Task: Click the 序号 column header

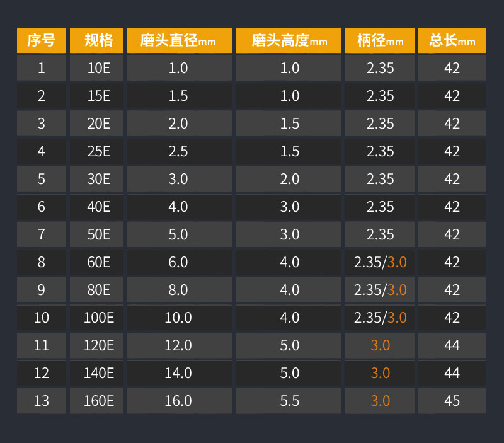Action: 41,41
